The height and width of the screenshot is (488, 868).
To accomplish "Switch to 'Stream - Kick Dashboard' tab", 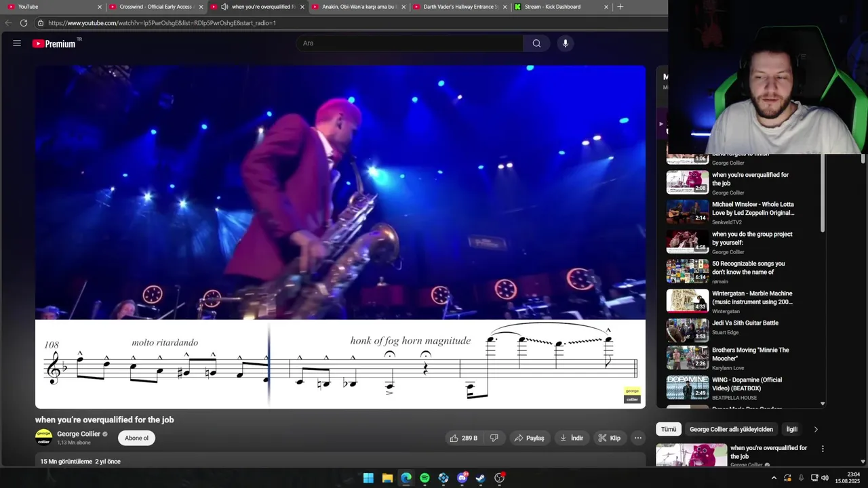I will 561,7.
